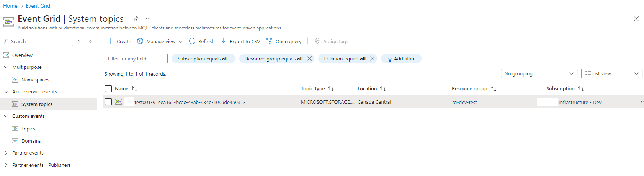Image resolution: width=644 pixels, height=176 pixels.
Task: Open the Location equals all filter
Action: click(345, 59)
